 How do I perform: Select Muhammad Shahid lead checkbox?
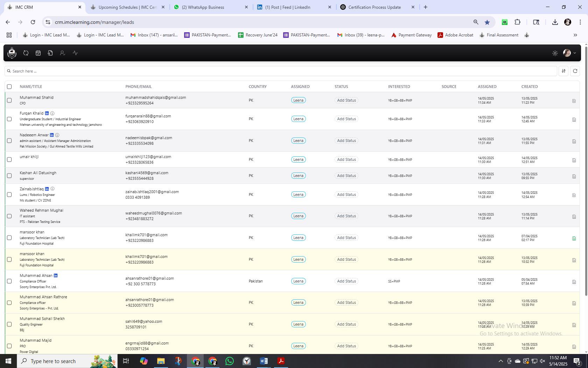[x=9, y=100]
